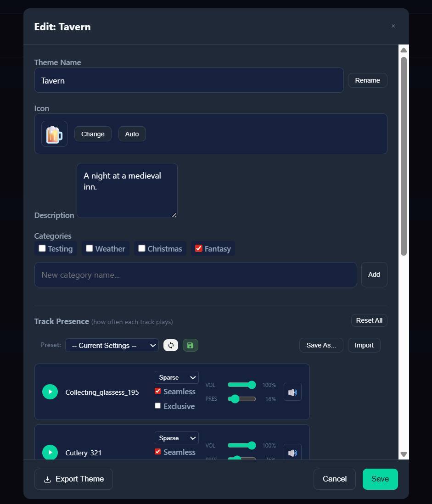Click the green save preset icon
The width and height of the screenshot is (432, 504).
(191, 346)
